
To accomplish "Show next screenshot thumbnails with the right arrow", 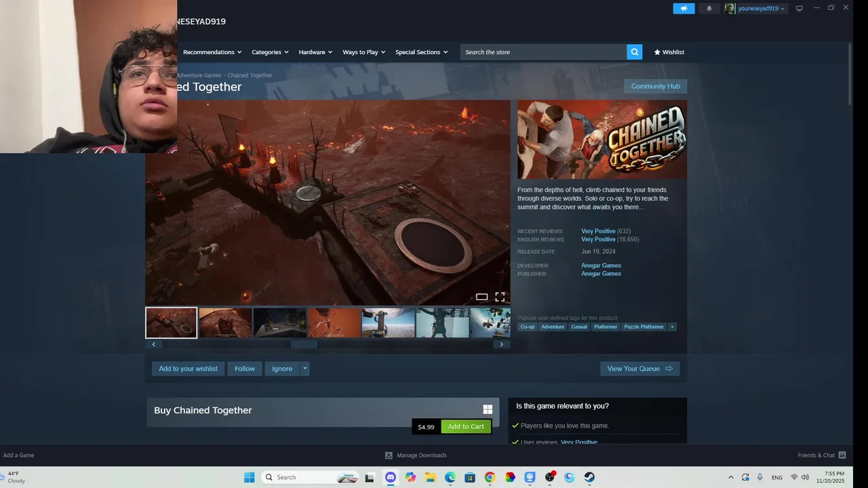I will pyautogui.click(x=501, y=344).
